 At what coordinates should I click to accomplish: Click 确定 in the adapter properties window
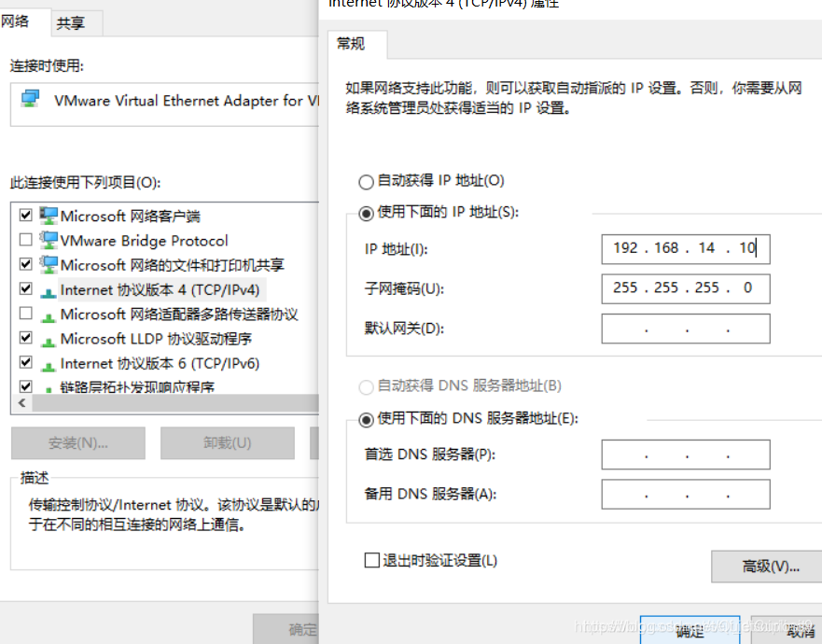coord(286,629)
